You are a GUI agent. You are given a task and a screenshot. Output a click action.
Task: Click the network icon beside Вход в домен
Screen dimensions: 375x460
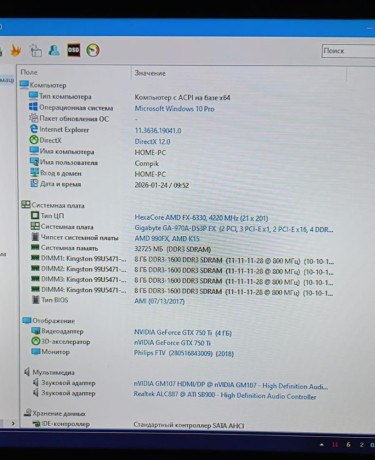(35, 173)
